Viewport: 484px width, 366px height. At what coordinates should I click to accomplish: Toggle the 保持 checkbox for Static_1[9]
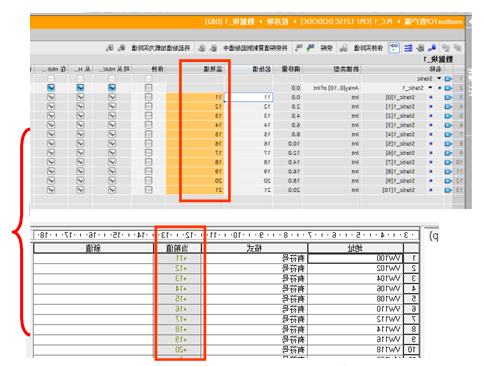tap(149, 181)
